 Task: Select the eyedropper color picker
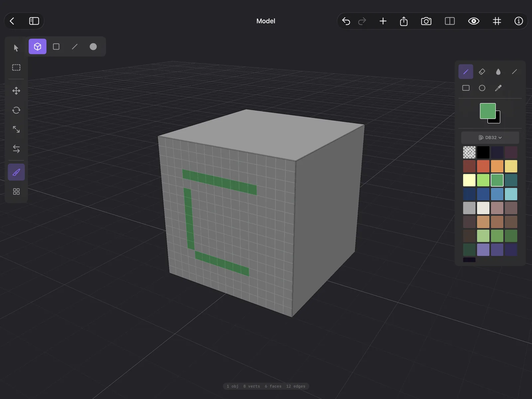coord(498,88)
